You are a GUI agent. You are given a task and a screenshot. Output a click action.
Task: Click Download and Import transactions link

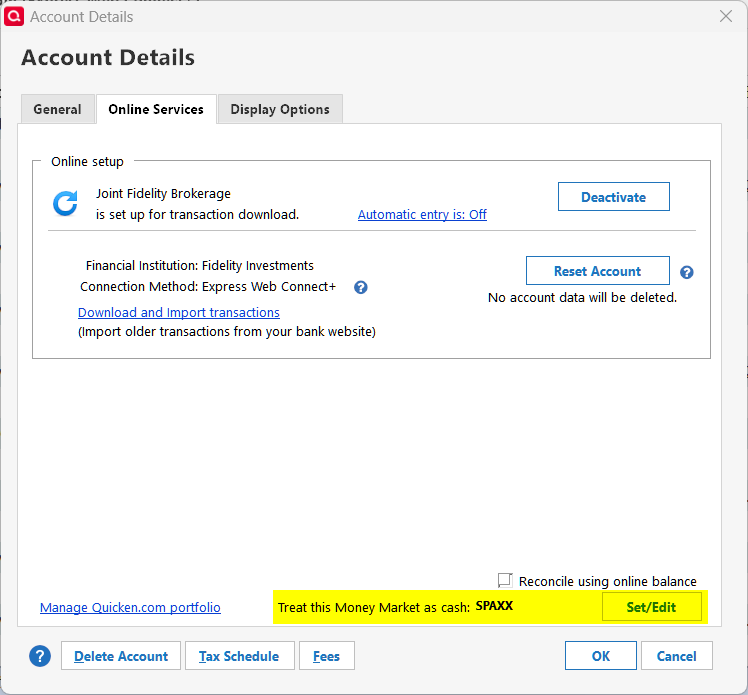179,312
